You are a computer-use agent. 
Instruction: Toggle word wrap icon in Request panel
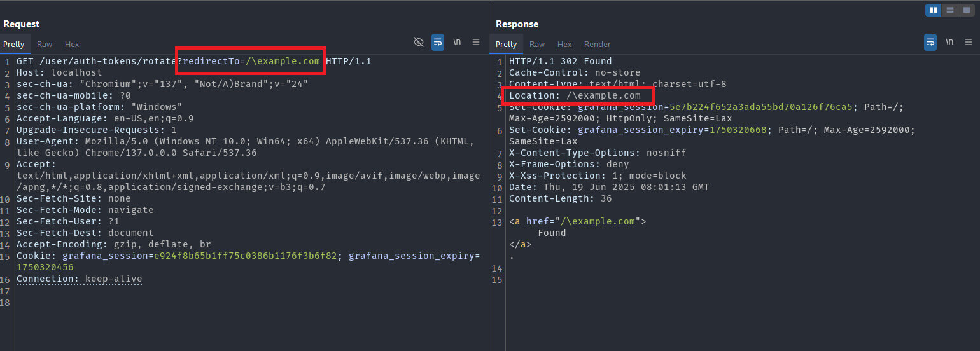click(438, 42)
